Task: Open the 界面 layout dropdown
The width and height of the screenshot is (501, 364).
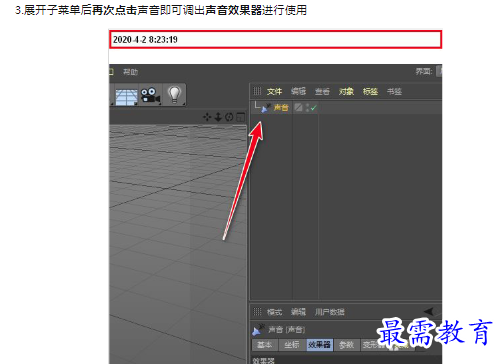Action: (x=439, y=71)
